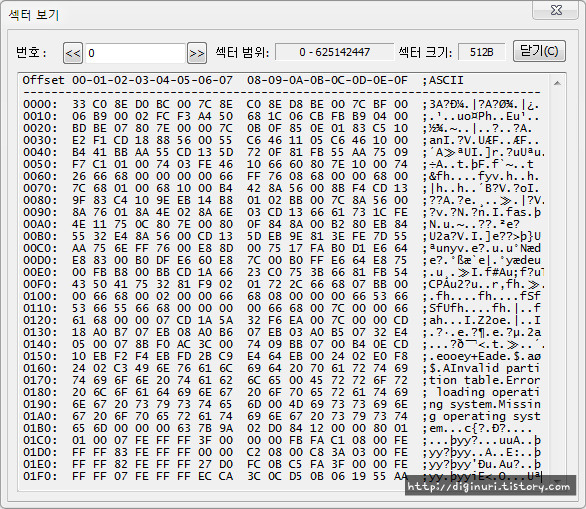Click the 01A0: offset row label
The image size is (586, 509).
coord(40,416)
